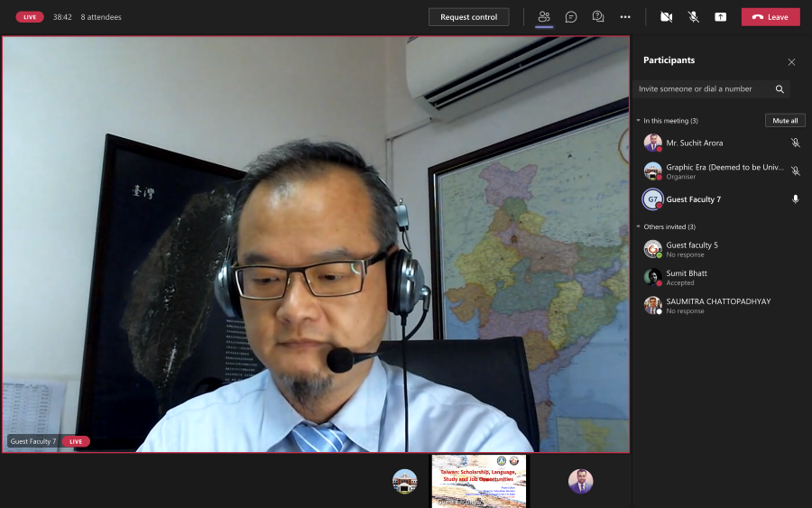The width and height of the screenshot is (812, 508).
Task: Click the Request control button
Action: tap(468, 17)
